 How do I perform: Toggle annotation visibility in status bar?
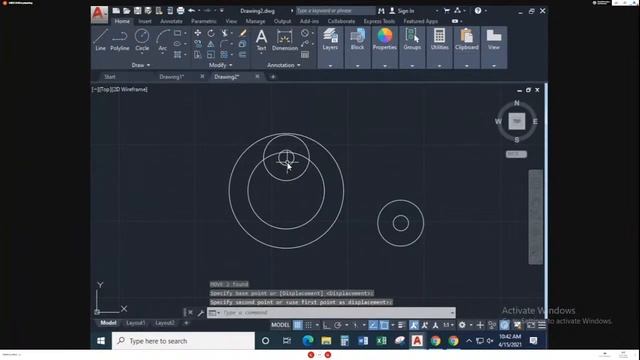pos(414,325)
